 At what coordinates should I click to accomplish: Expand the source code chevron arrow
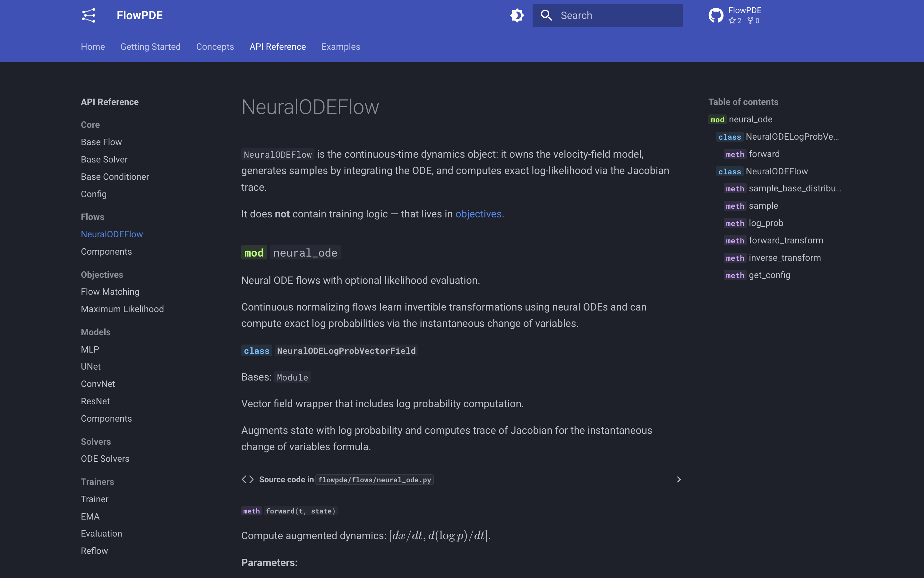[679, 479]
